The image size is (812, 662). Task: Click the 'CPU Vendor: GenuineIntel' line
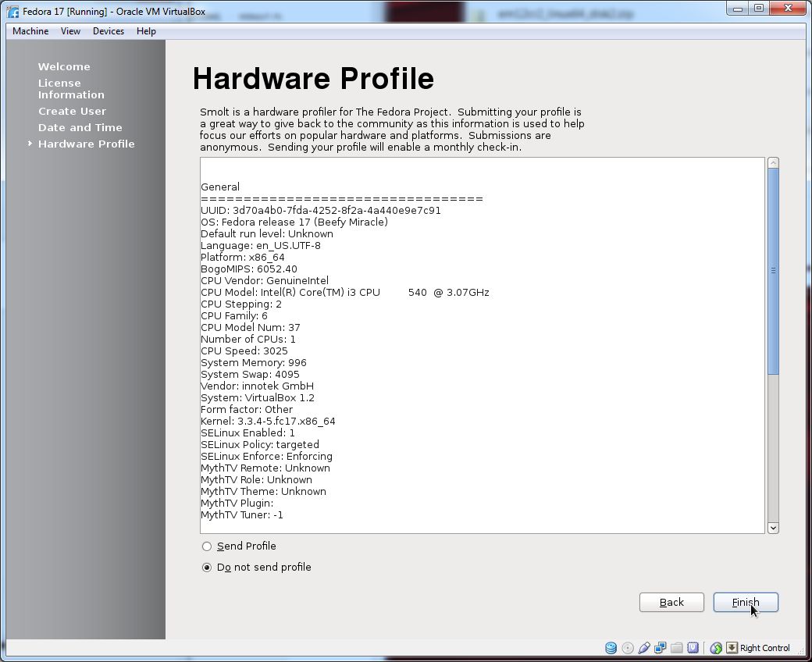[264, 280]
